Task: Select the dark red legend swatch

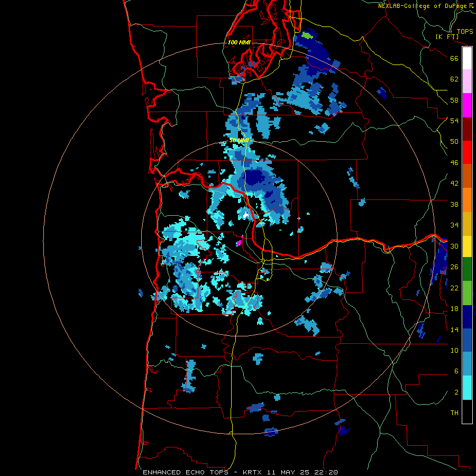Action: [467, 129]
